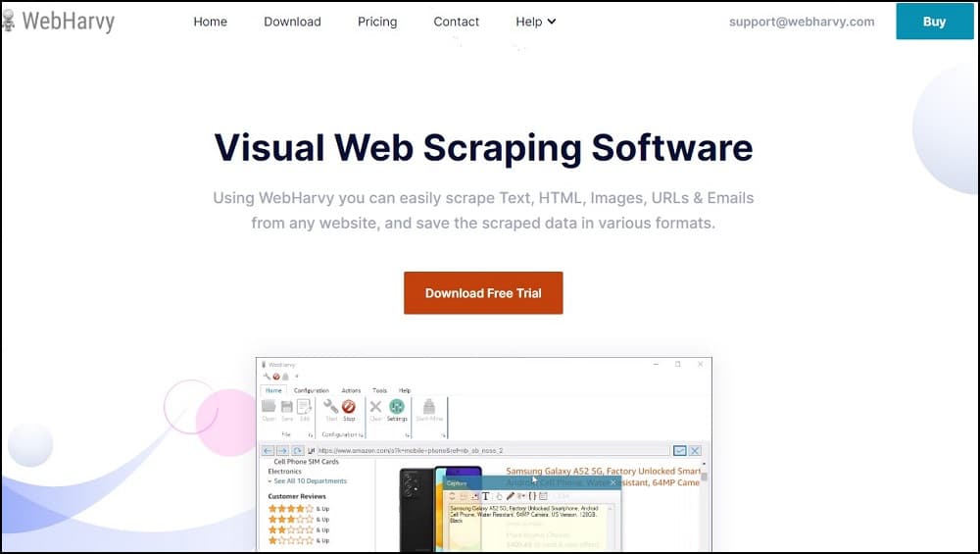This screenshot has height=554, width=980.
Task: Click the browser Back arrow button
Action: pos(268,450)
